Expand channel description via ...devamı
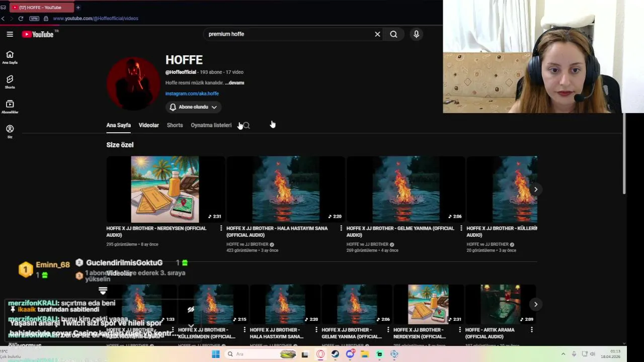 (x=234, y=83)
